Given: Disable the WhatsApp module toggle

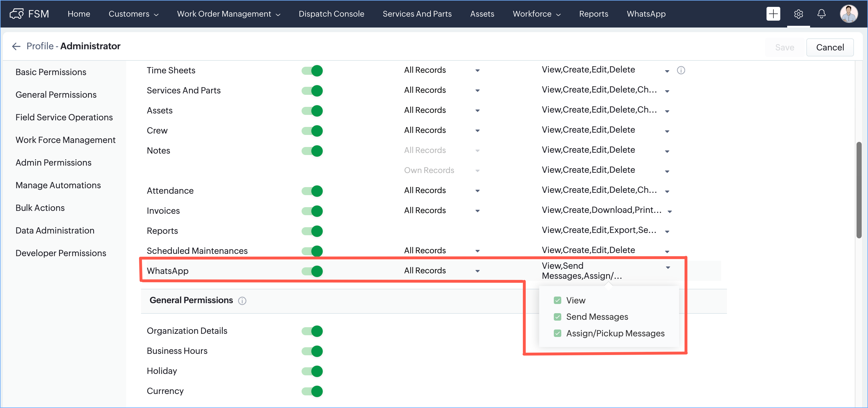Looking at the screenshot, I should tap(312, 271).
